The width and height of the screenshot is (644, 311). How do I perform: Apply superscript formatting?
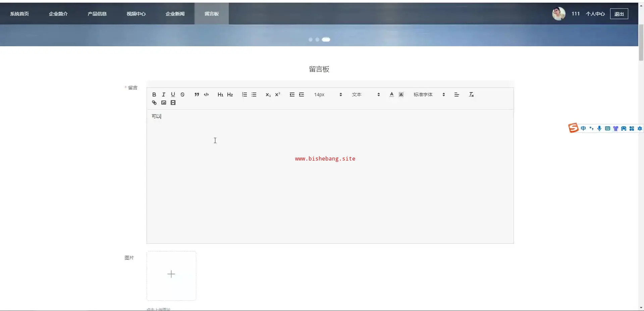click(277, 95)
